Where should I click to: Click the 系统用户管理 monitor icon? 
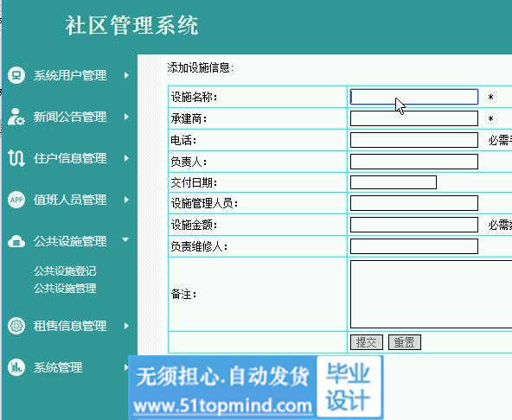pos(16,75)
